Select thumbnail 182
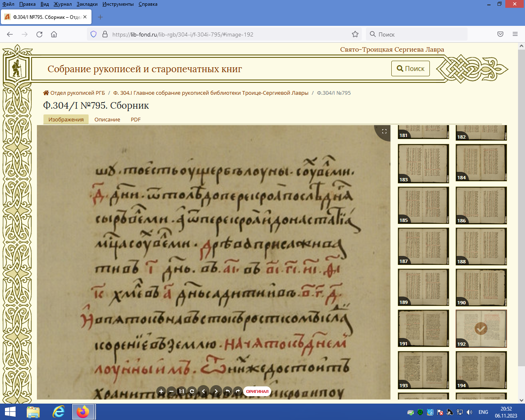 (481, 133)
